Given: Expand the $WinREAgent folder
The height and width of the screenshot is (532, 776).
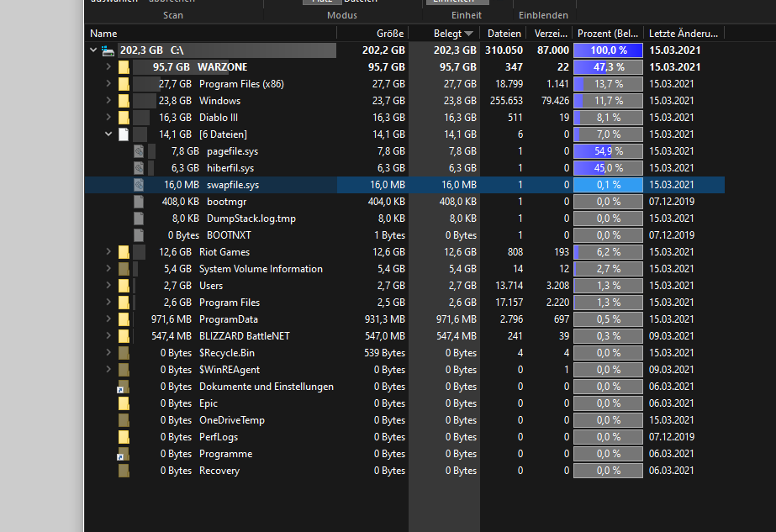Looking at the screenshot, I should (x=108, y=370).
